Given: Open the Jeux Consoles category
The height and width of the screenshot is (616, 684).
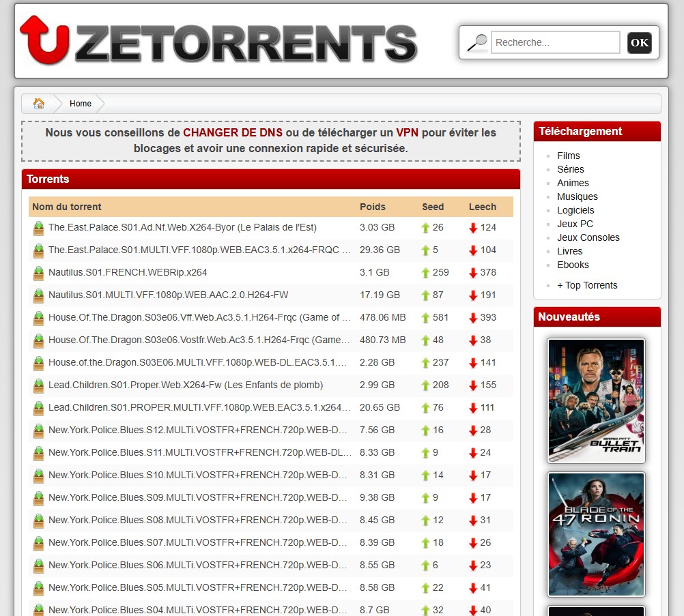Looking at the screenshot, I should (x=588, y=237).
